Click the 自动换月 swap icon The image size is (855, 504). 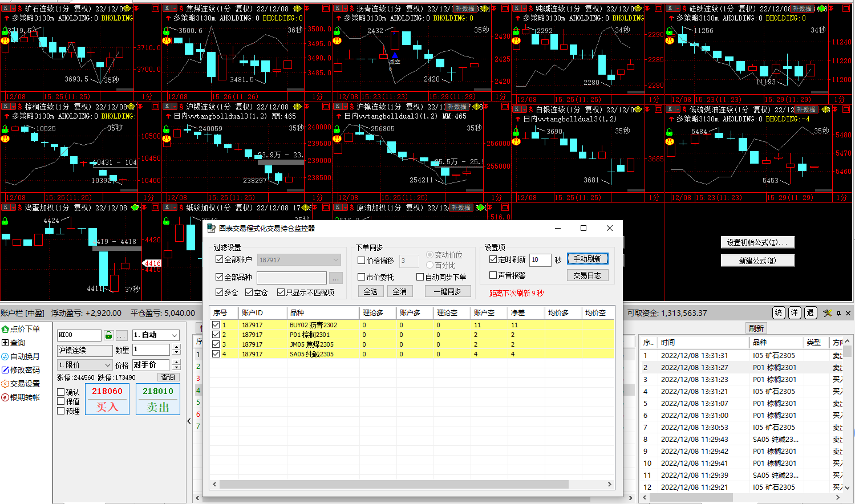click(x=5, y=356)
